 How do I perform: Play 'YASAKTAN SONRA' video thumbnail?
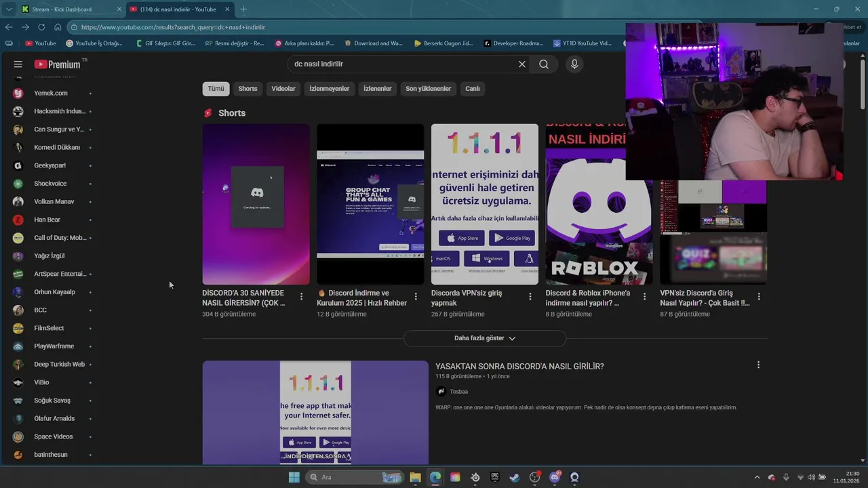(x=315, y=412)
